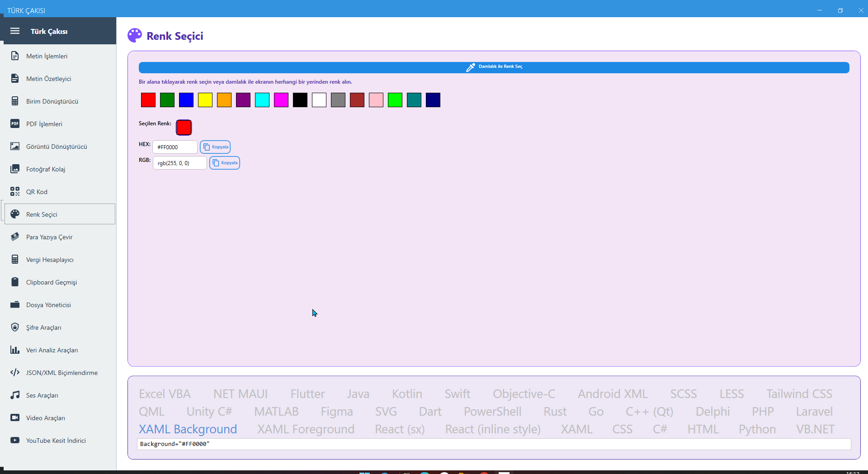Click Damlalık ile Renk Seç eyedropper button
This screenshot has height=474, width=868.
494,67
